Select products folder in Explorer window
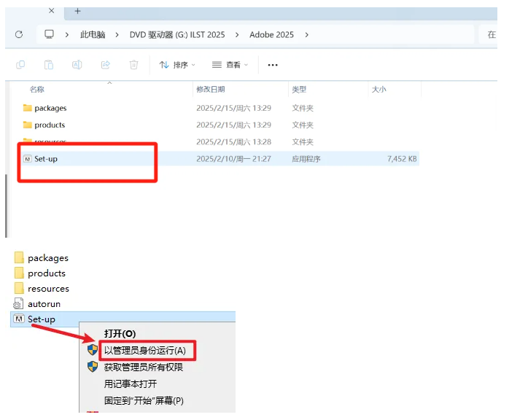The width and height of the screenshot is (528, 420). tap(44, 125)
